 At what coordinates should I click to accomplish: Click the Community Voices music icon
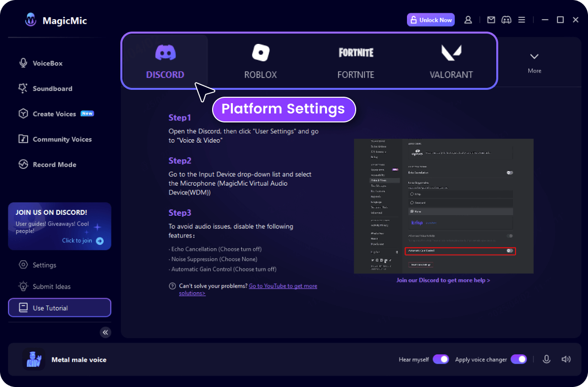(x=23, y=139)
